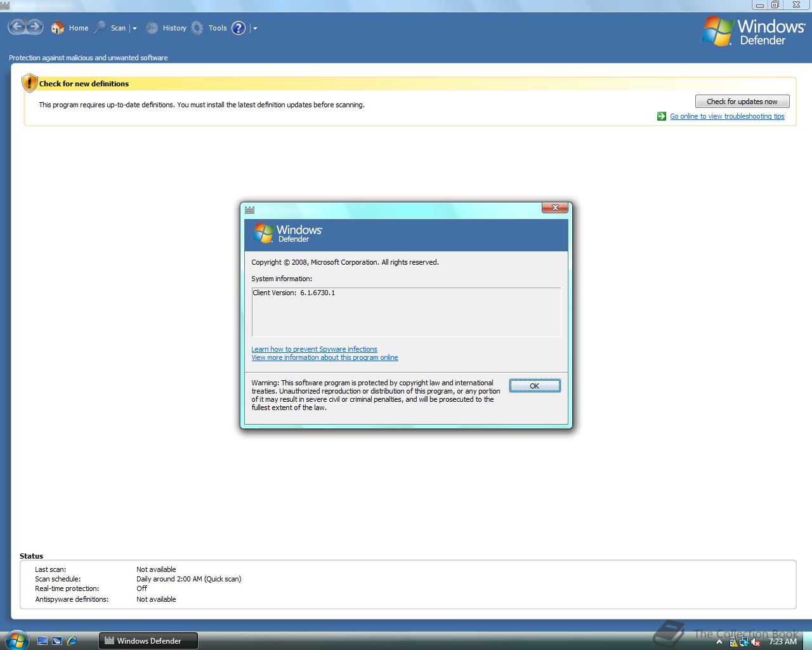Go forward with the Forward arrow
The height and width of the screenshot is (650, 812).
click(x=35, y=27)
